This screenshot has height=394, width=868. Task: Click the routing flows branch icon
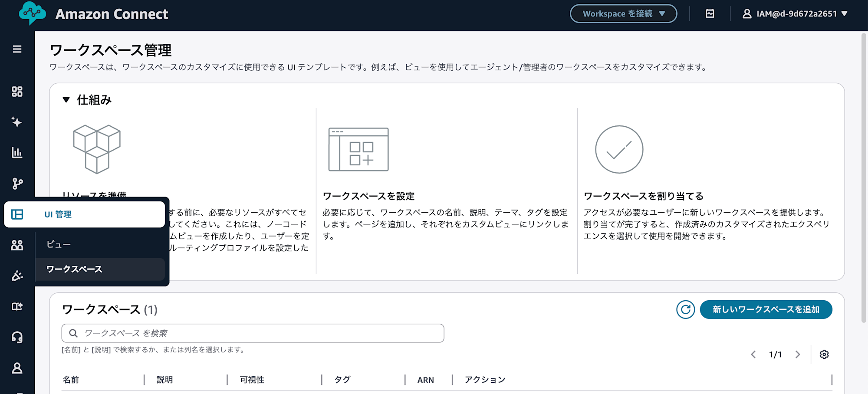pos(17,184)
